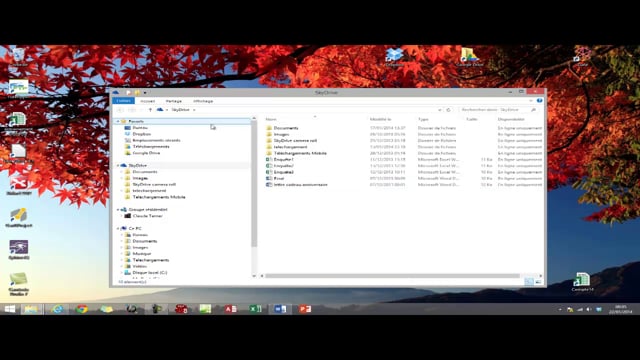Open Excel from the taskbar

point(256,309)
